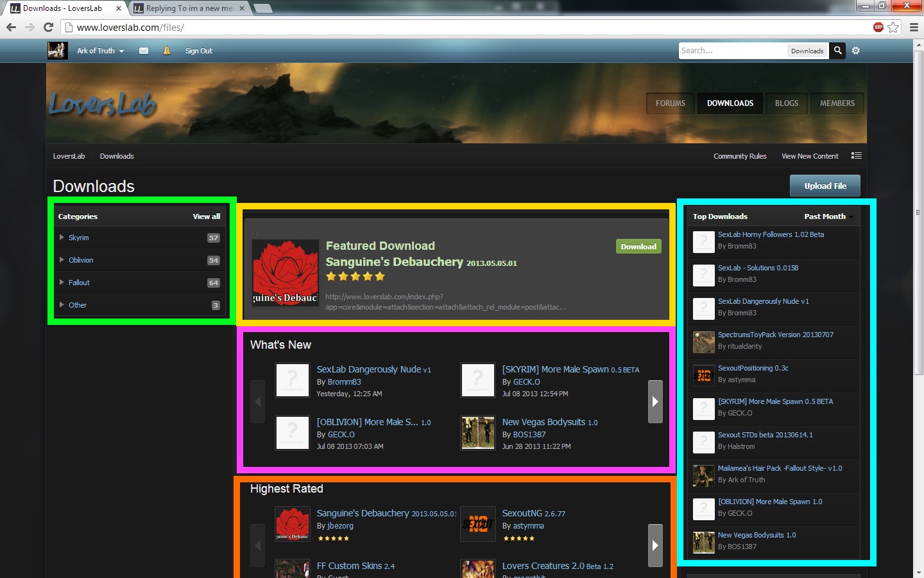Reload the page with refresh icon
Image resolution: width=924 pixels, height=578 pixels.
click(48, 27)
